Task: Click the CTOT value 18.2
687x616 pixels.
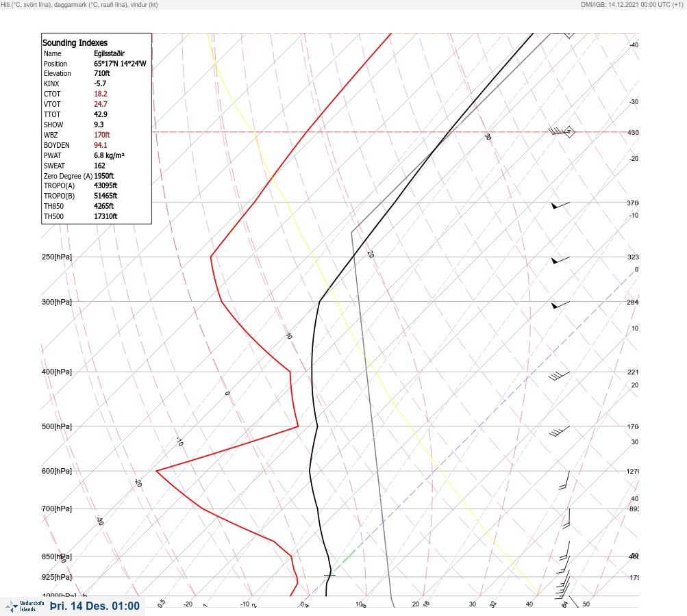Action: click(x=100, y=94)
